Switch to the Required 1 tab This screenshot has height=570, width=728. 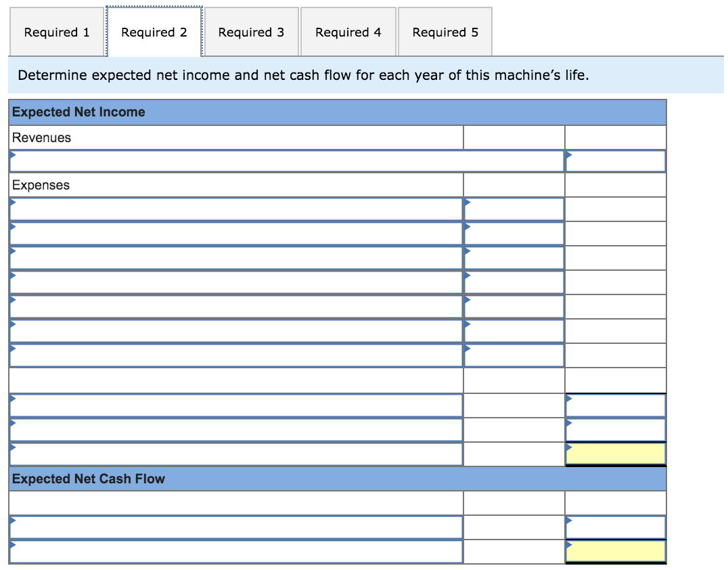[x=57, y=32]
